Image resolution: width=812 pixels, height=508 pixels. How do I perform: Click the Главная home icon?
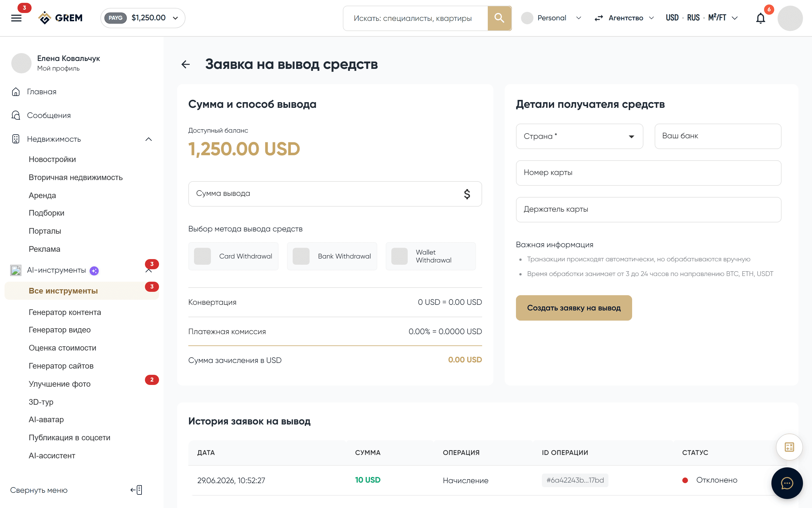pyautogui.click(x=16, y=92)
